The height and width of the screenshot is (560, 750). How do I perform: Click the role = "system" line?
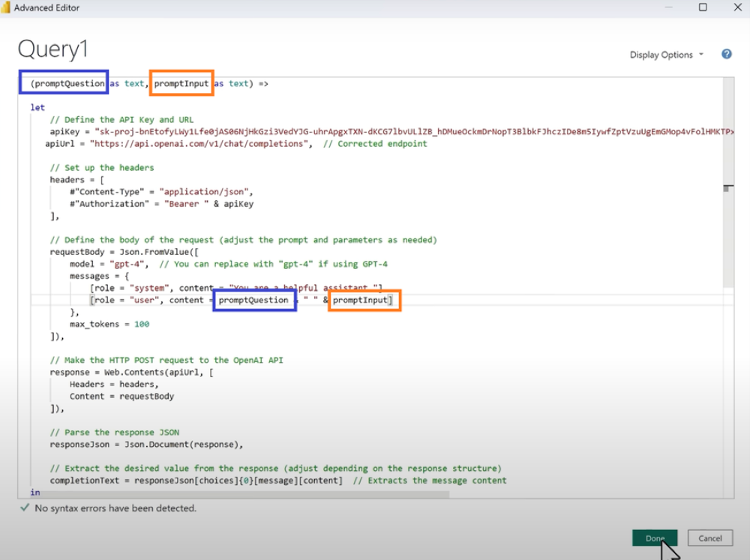[236, 288]
